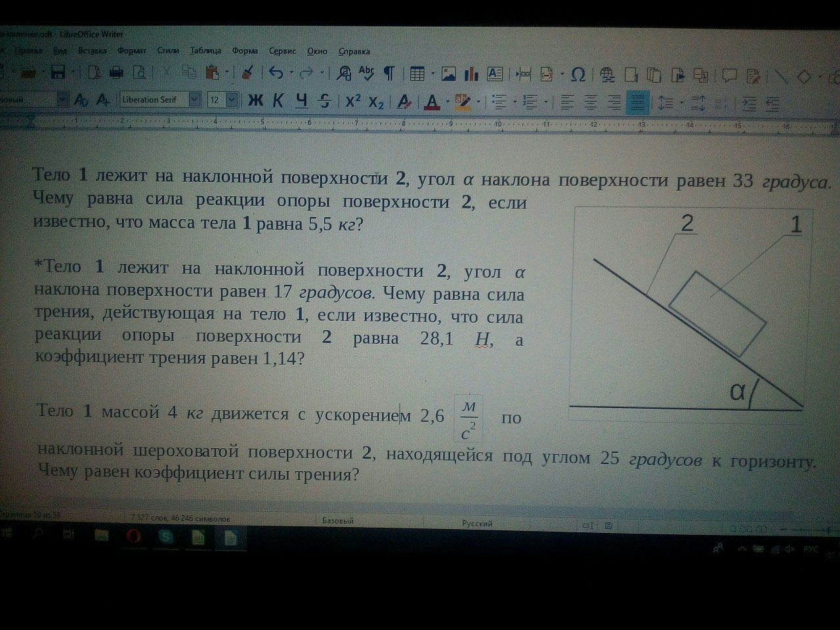
Task: Open the Таблица menu
Action: pyautogui.click(x=205, y=51)
